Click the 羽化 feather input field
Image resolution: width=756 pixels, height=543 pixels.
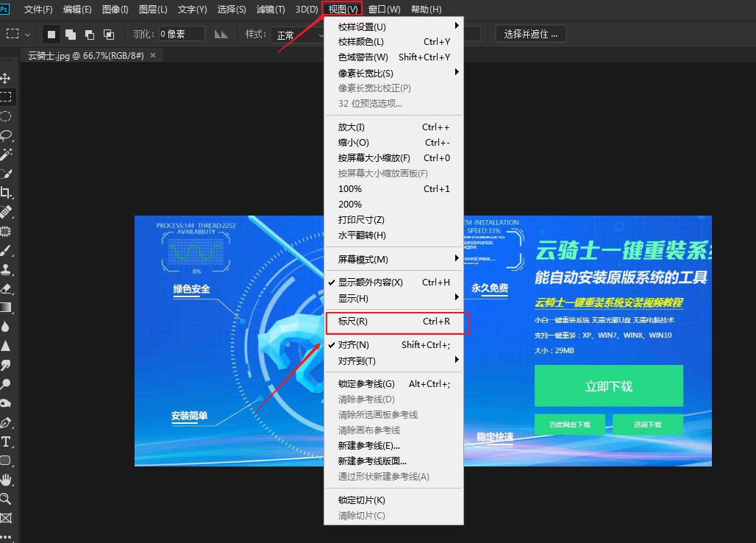(x=182, y=35)
